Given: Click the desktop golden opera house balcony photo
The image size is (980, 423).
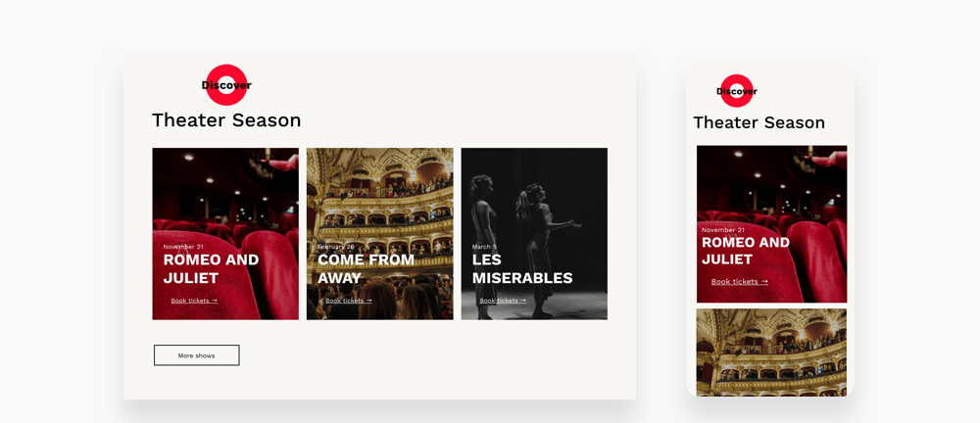Looking at the screenshot, I should [x=379, y=196].
